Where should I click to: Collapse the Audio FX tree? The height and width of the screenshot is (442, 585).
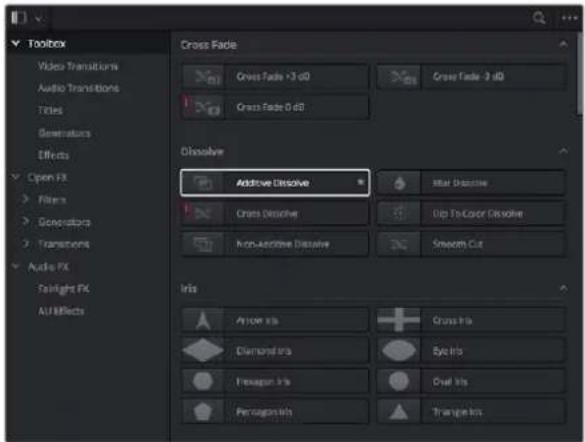16,266
